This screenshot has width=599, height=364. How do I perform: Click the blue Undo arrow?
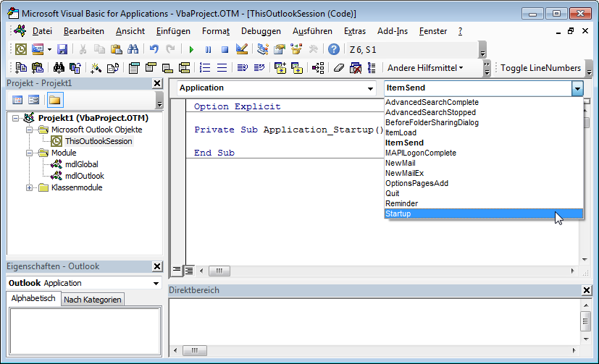click(x=154, y=49)
